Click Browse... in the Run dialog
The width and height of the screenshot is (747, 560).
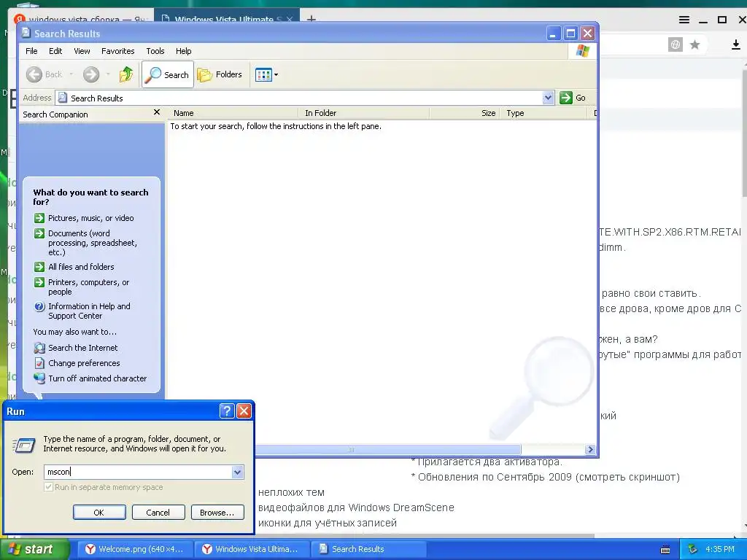point(217,513)
